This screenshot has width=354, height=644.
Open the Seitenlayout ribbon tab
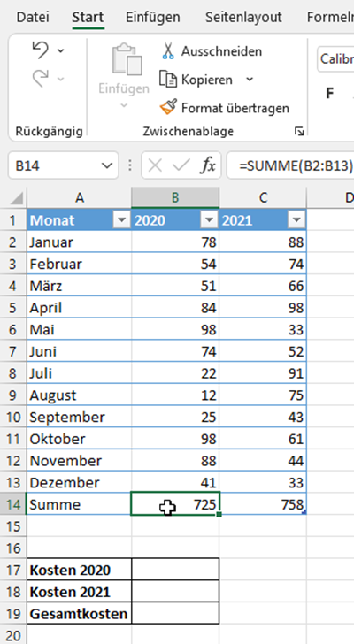coord(243,18)
